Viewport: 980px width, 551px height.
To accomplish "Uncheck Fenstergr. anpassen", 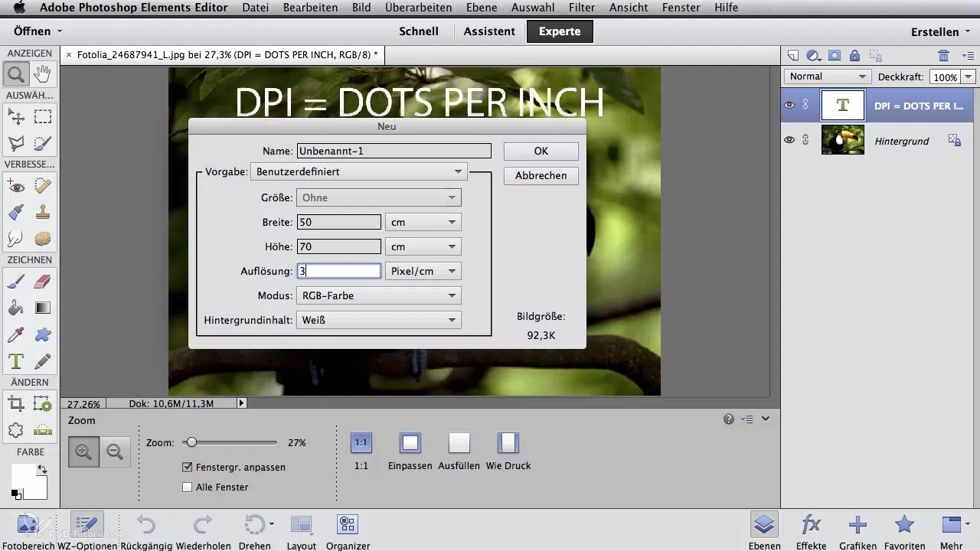I will [187, 467].
